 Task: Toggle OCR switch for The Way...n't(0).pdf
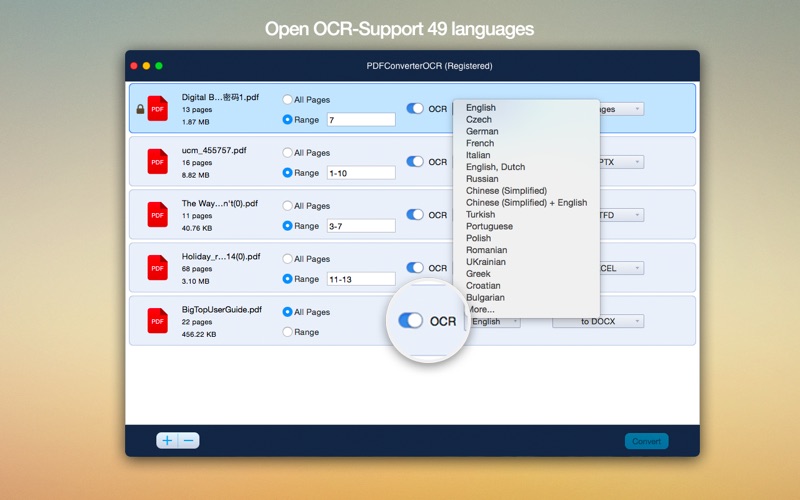coord(415,214)
